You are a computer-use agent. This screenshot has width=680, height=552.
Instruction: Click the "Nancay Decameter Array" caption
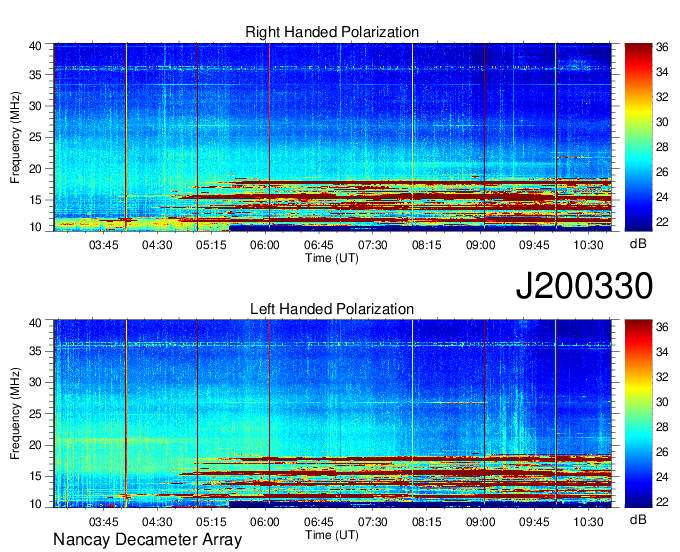(147, 540)
